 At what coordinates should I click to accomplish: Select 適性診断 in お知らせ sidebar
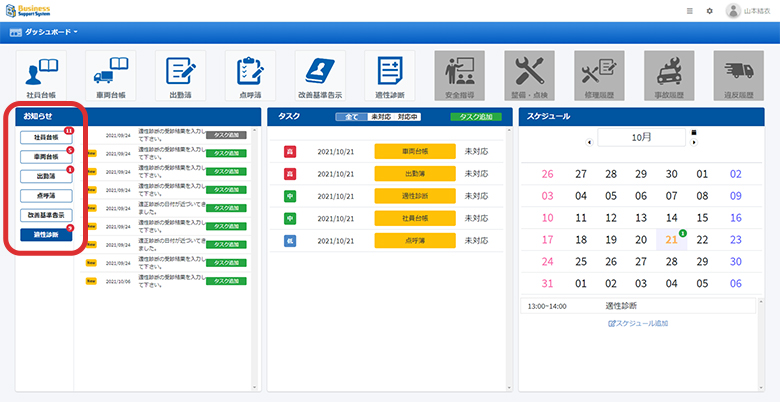click(x=46, y=235)
